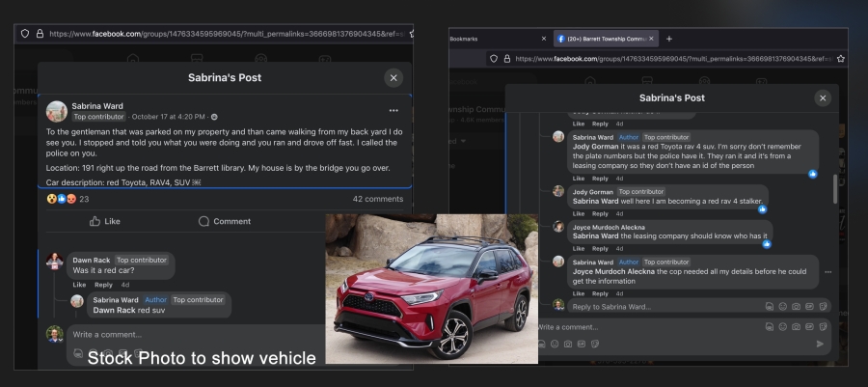The image size is (868, 387).
Task: Like Joyce Murdoch Aleckna's 'leasing company' comment
Action: pyautogui.click(x=579, y=249)
